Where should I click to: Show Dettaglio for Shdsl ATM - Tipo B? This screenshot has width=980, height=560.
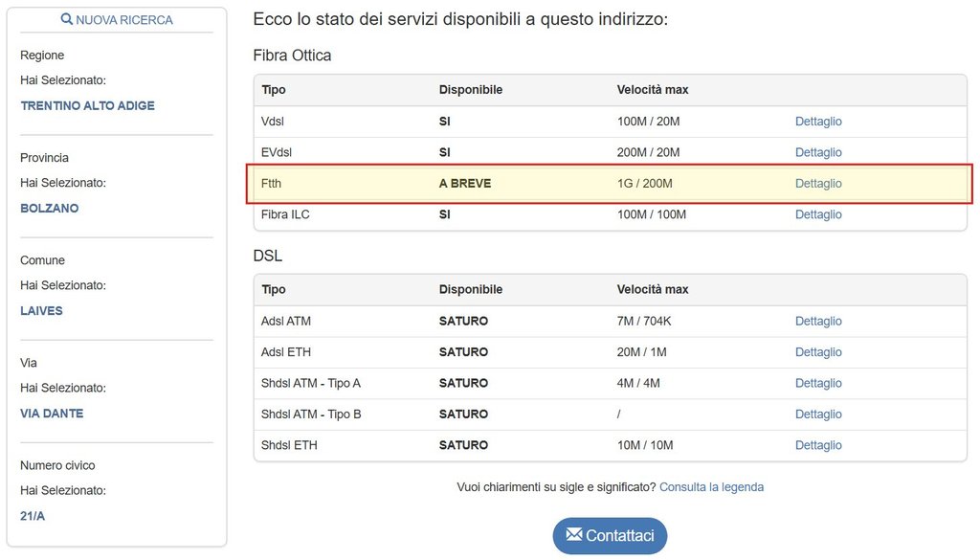point(818,414)
